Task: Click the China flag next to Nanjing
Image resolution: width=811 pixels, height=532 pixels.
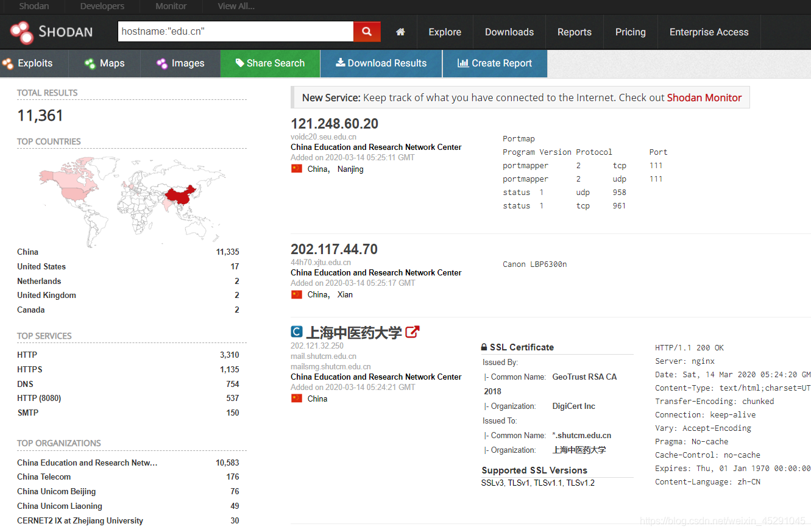Action: 297,169
